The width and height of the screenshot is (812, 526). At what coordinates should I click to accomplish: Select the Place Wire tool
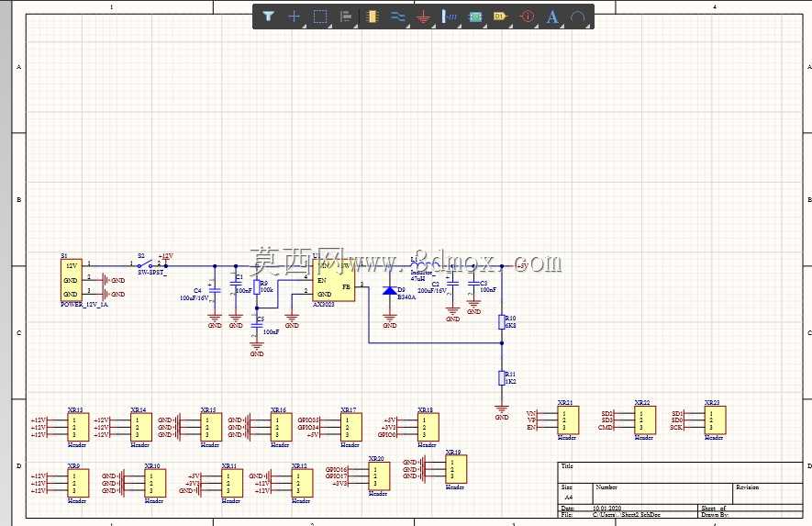397,17
